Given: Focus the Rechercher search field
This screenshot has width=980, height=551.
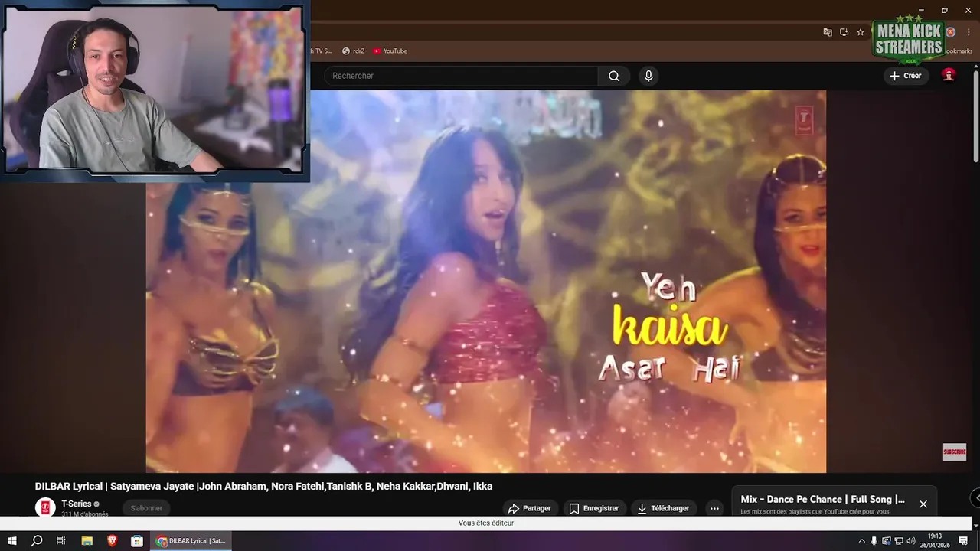Looking at the screenshot, I should 461,76.
